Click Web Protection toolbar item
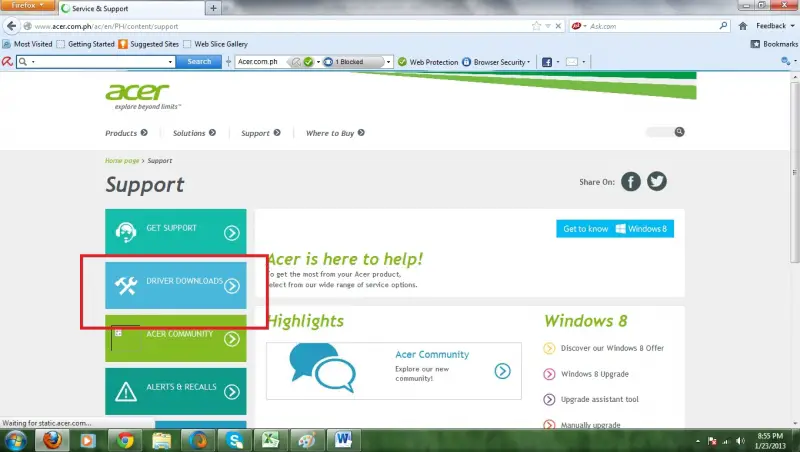The width and height of the screenshot is (800, 452). click(x=428, y=62)
